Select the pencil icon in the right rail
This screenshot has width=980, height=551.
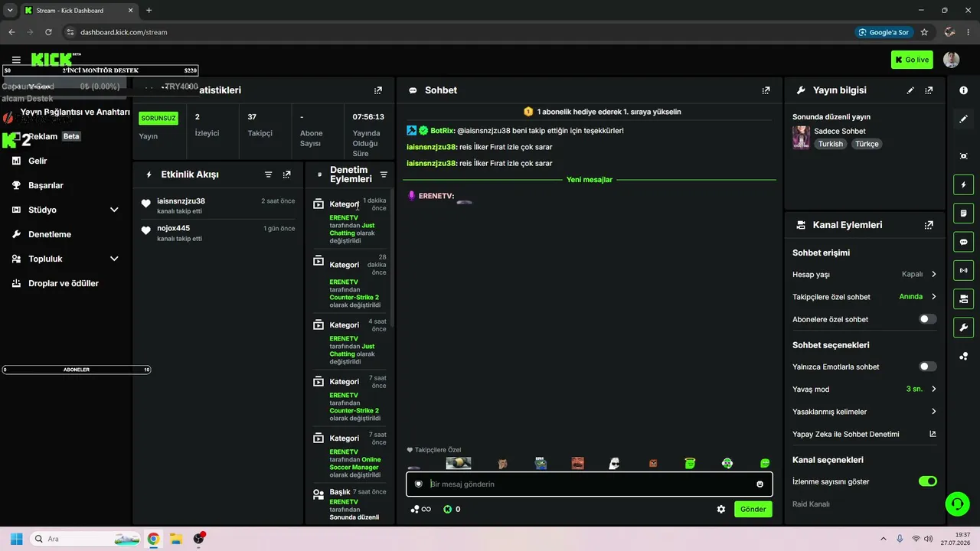click(963, 119)
